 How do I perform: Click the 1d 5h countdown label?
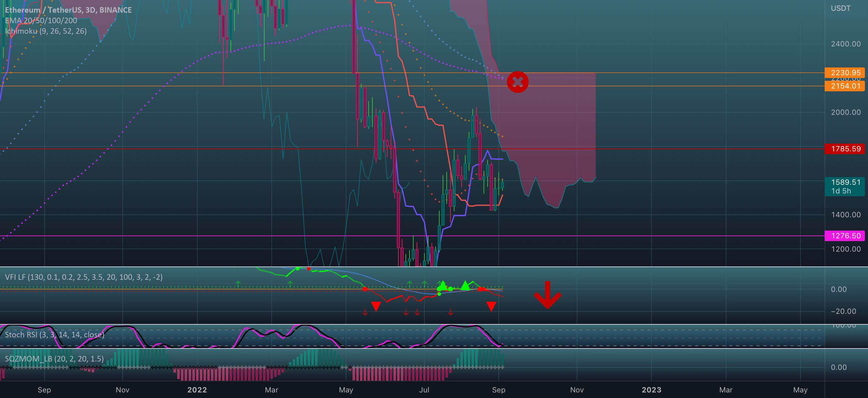tap(841, 191)
